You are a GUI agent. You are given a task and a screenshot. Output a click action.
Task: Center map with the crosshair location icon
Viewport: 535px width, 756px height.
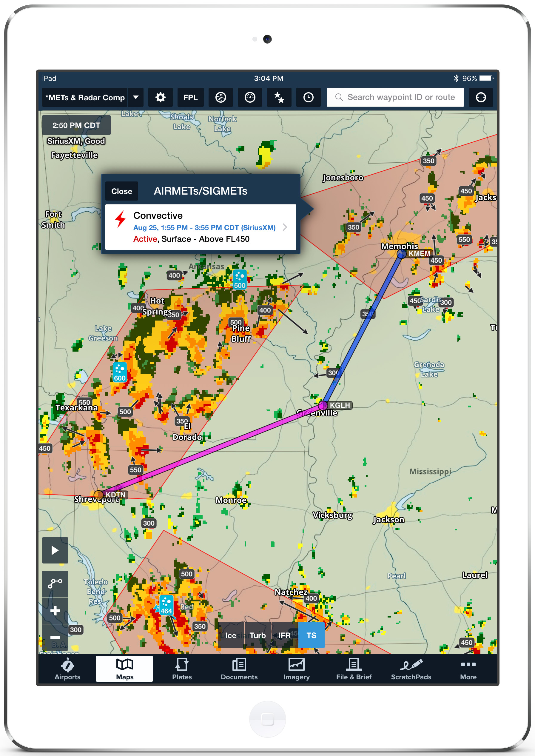481,97
